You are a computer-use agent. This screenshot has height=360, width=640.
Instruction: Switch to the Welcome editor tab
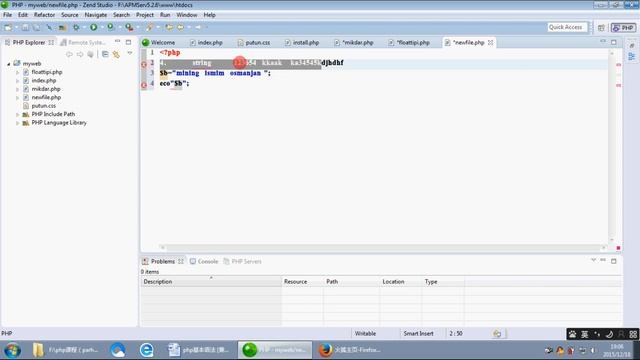[x=159, y=42]
